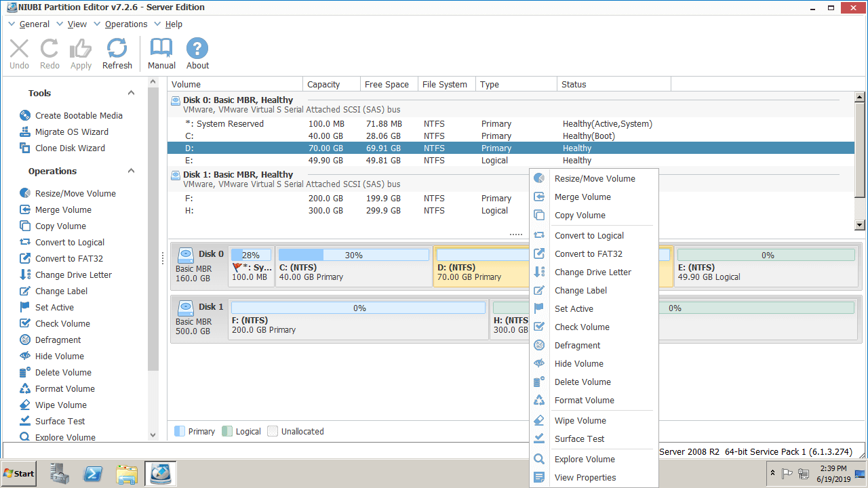The height and width of the screenshot is (488, 868).
Task: Click the C: partition usage bar
Action: click(353, 256)
